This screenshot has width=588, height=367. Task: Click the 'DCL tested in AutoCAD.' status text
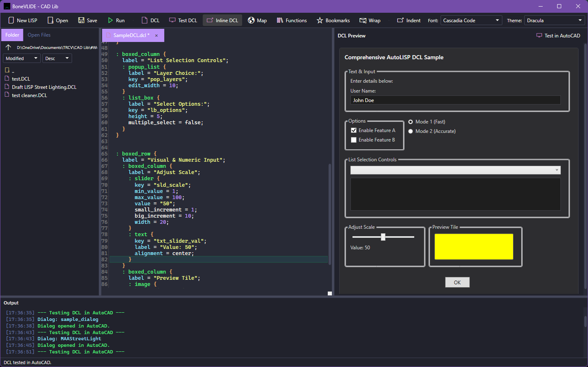28,362
